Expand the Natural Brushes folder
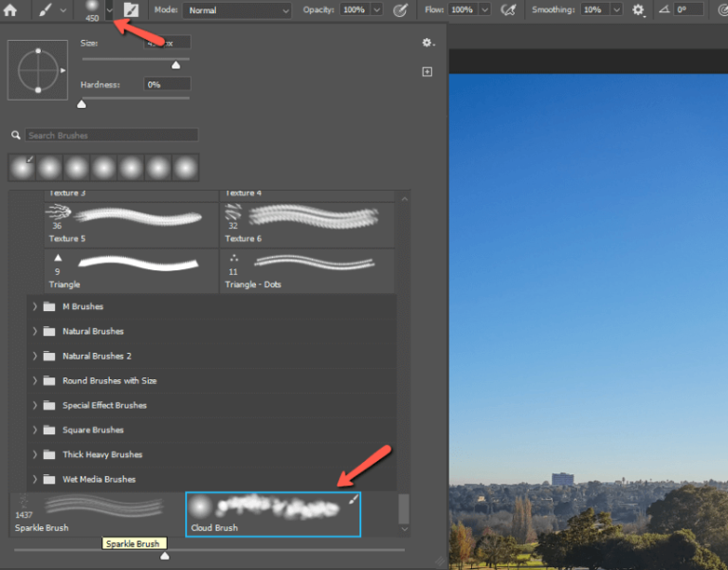Screen dimensions: 728x570 click(x=35, y=331)
